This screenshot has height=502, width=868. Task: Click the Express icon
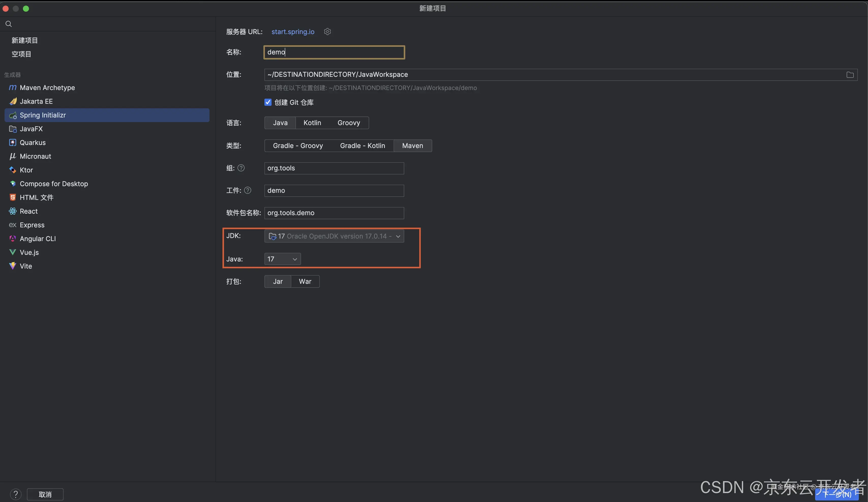click(x=13, y=225)
